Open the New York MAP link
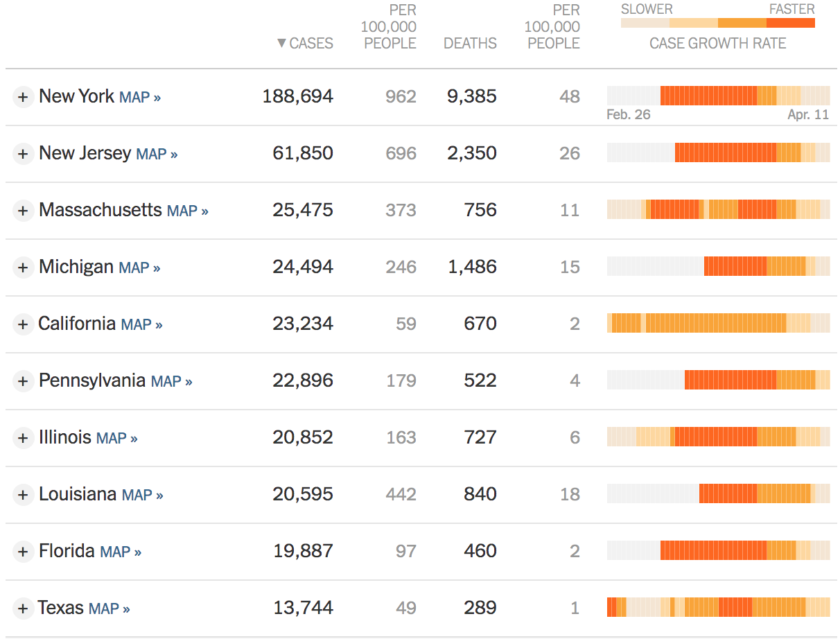 (139, 98)
